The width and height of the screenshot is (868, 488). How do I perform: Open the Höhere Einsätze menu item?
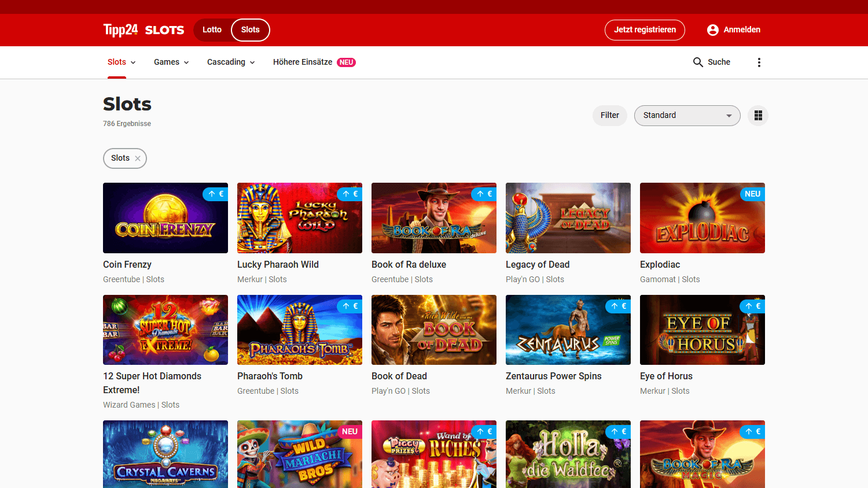(303, 62)
